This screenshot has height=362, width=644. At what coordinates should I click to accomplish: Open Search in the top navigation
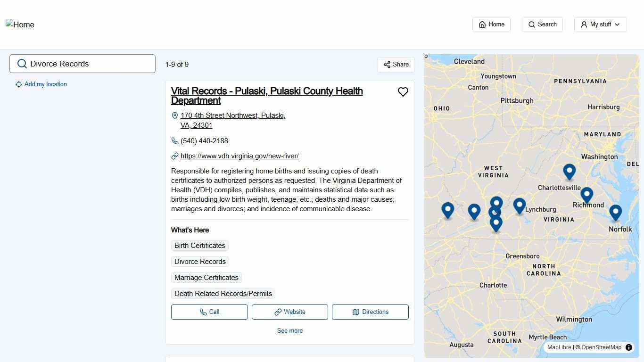click(542, 25)
